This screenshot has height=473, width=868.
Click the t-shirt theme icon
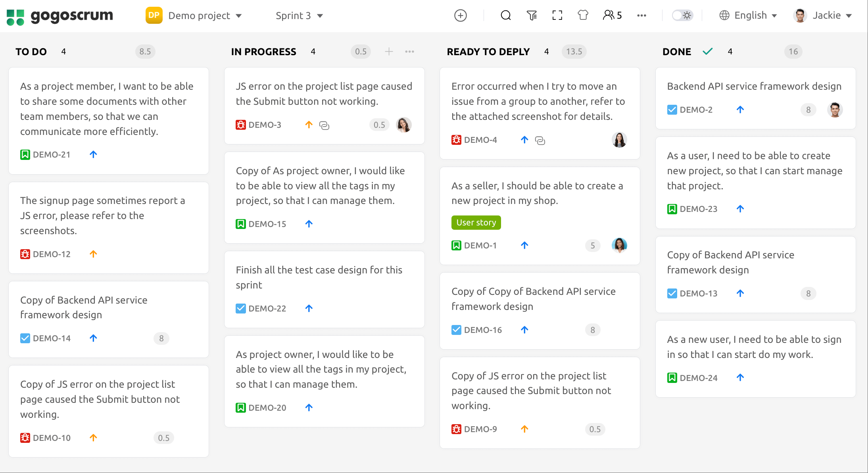583,15
